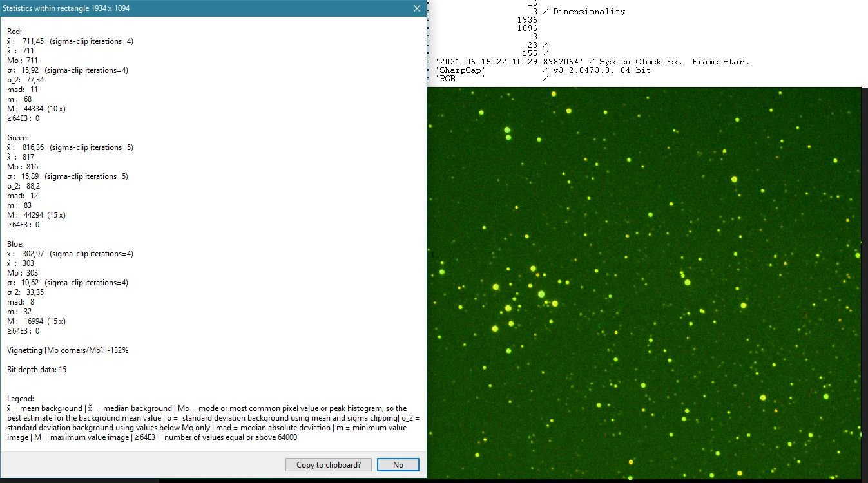Select the Green heading in the statistics
This screenshot has width=868, height=483.
click(x=17, y=138)
